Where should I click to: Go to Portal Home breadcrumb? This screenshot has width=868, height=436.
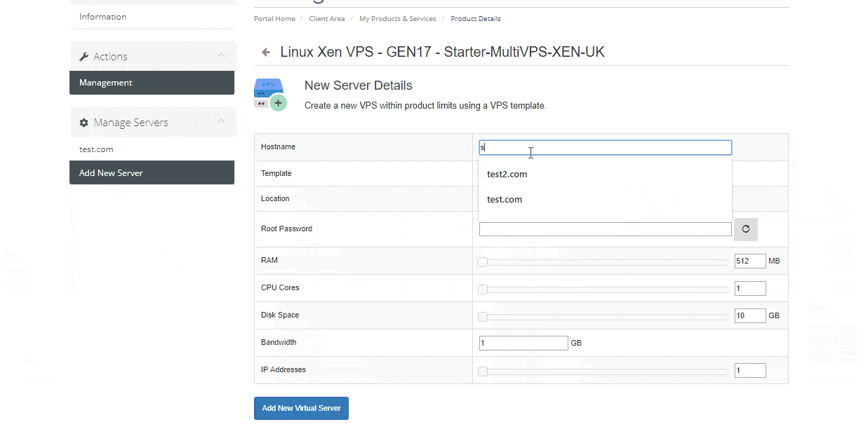(274, 19)
